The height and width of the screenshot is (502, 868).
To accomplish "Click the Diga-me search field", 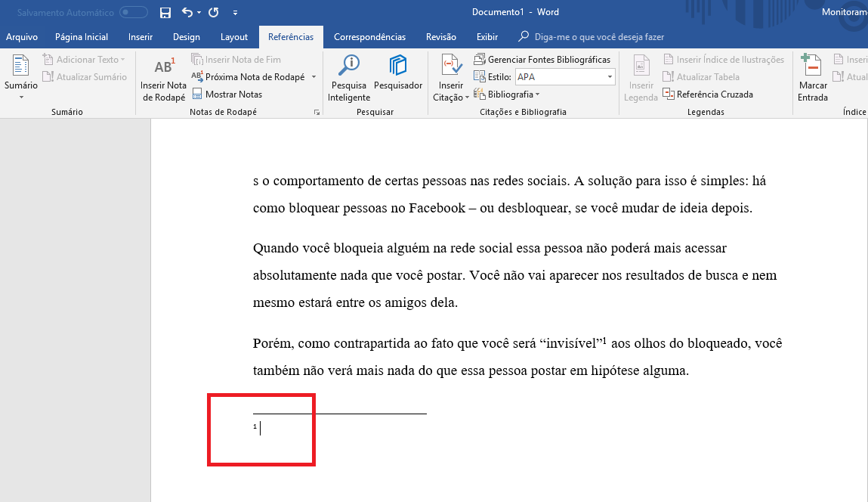I will (x=599, y=37).
